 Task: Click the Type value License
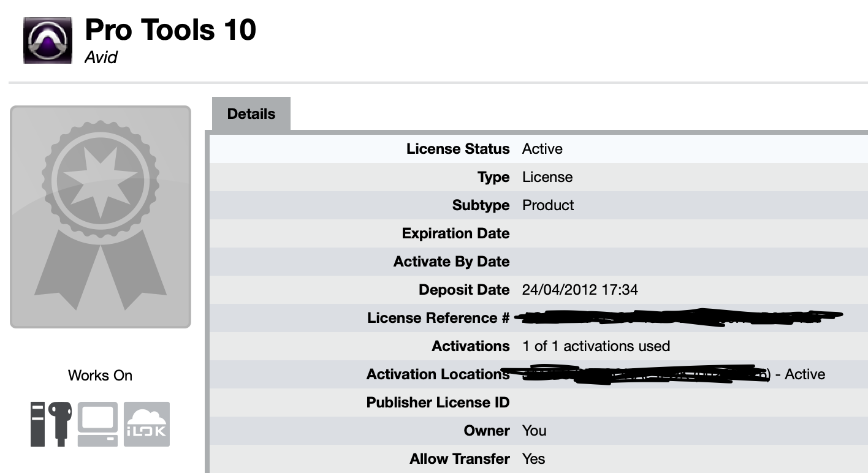pyautogui.click(x=547, y=177)
